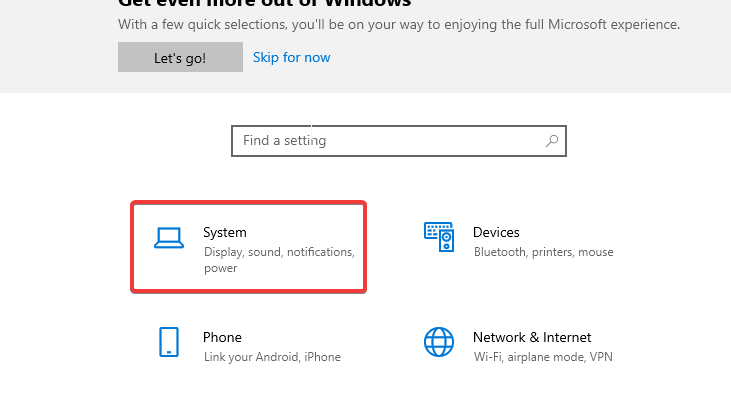This screenshot has height=398, width=731.
Task: Click the "Get even more out of Windows" heading
Action: 264,4
